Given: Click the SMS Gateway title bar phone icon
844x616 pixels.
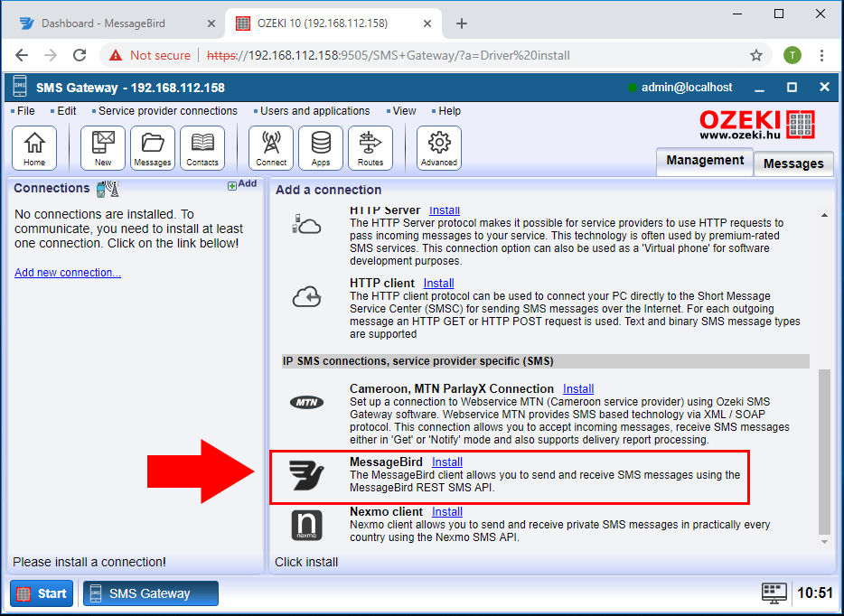Looking at the screenshot, I should pyautogui.click(x=19, y=86).
